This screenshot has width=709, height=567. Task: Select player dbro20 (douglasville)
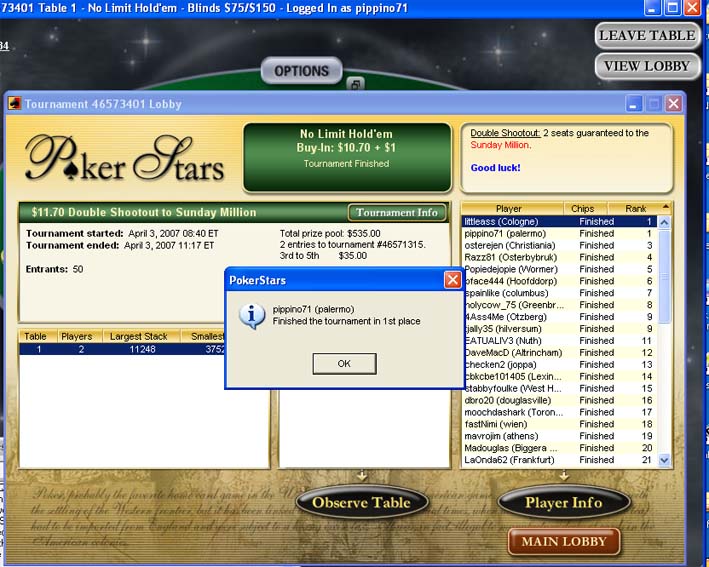click(x=559, y=400)
